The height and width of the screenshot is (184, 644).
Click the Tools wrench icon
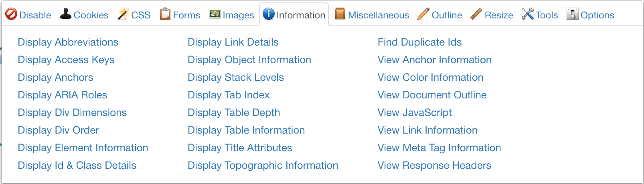528,14
